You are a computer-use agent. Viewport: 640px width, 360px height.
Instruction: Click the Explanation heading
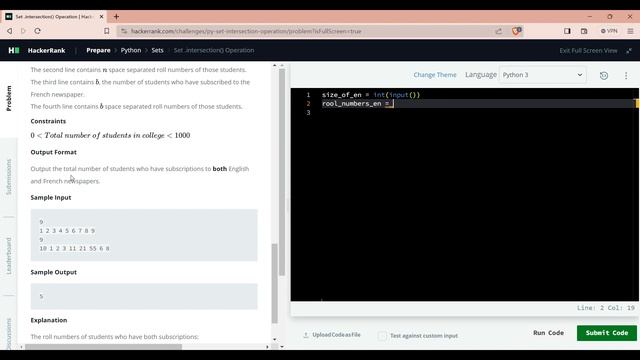(x=49, y=320)
